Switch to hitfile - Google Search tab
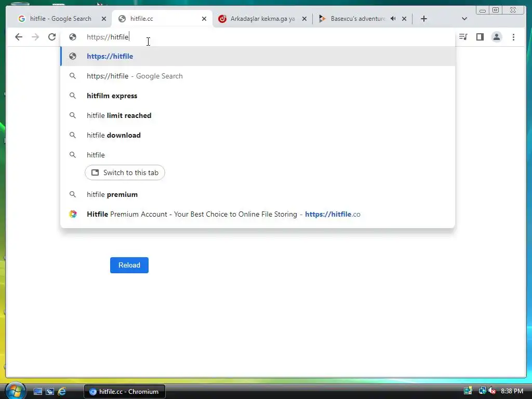The image size is (532, 399). 60,19
